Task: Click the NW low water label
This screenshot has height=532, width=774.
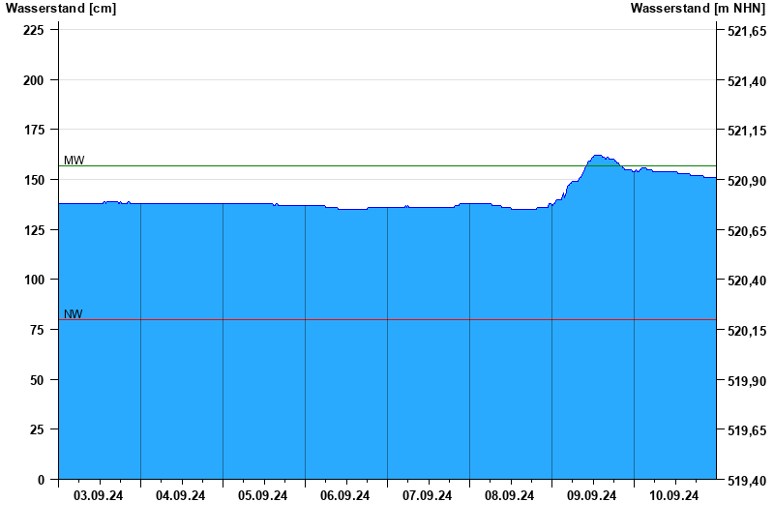Action: [x=74, y=313]
